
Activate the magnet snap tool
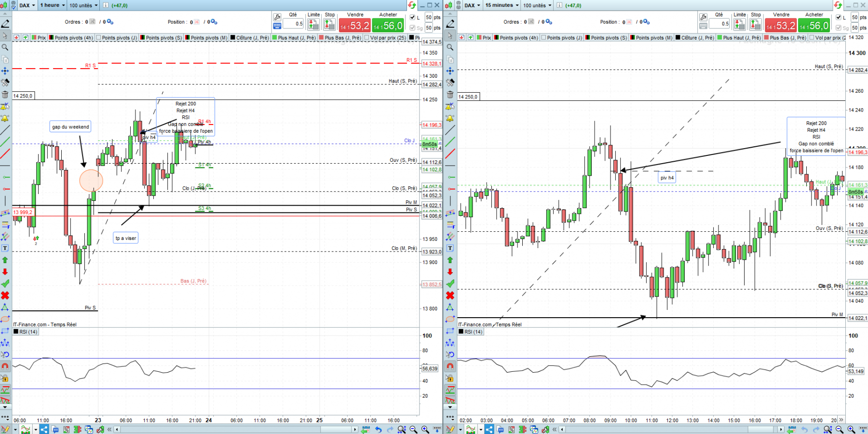pyautogui.click(x=5, y=366)
